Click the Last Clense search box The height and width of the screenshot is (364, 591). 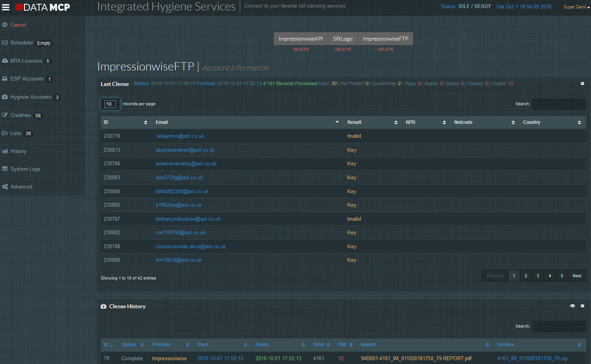559,104
